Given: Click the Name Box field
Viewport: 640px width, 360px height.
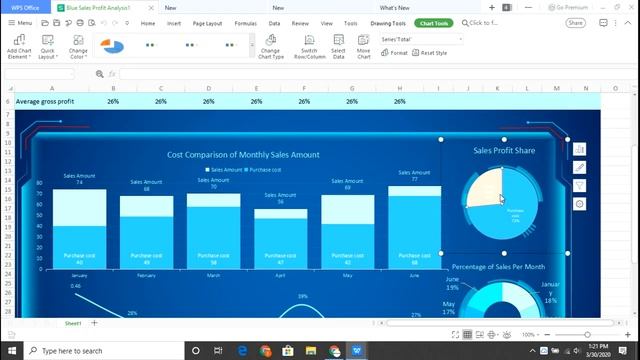Looking at the screenshot, I should (x=40, y=74).
